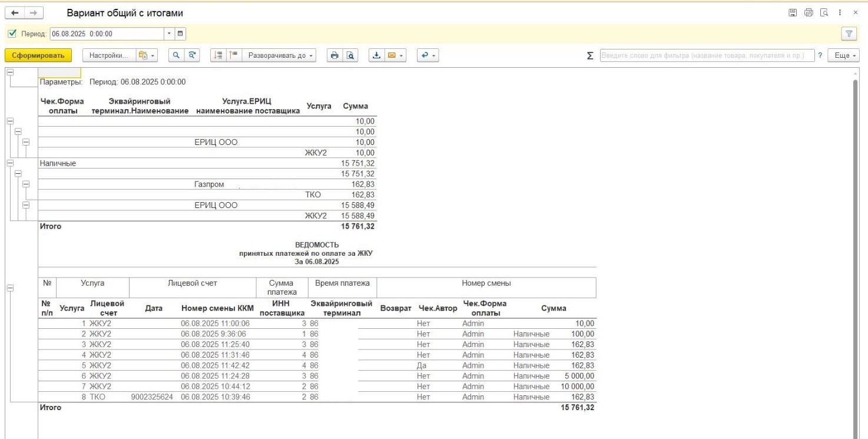Open the Еще menu
This screenshot has width=868, height=439.
tap(843, 55)
